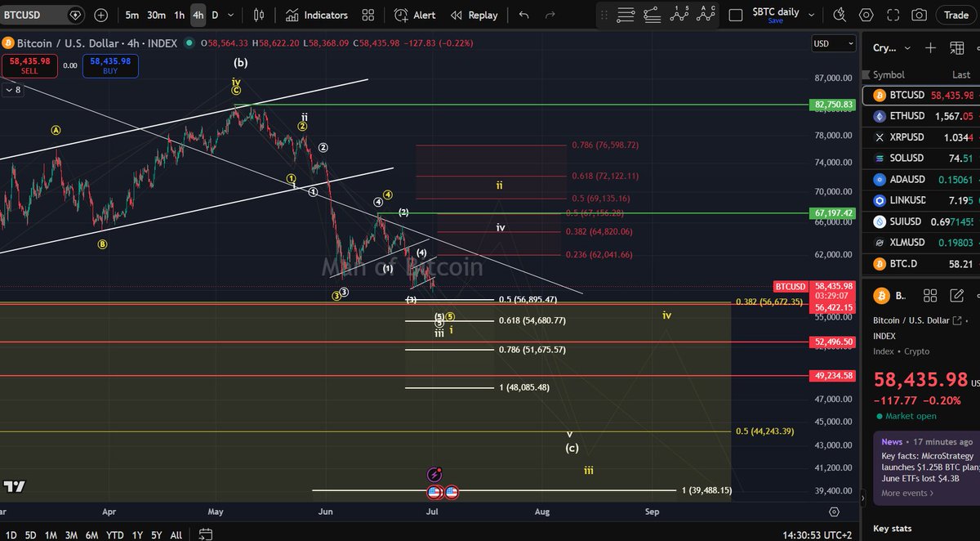980x541 pixels.
Task: Open the BTCUSD symbol search box
Action: click(42, 15)
